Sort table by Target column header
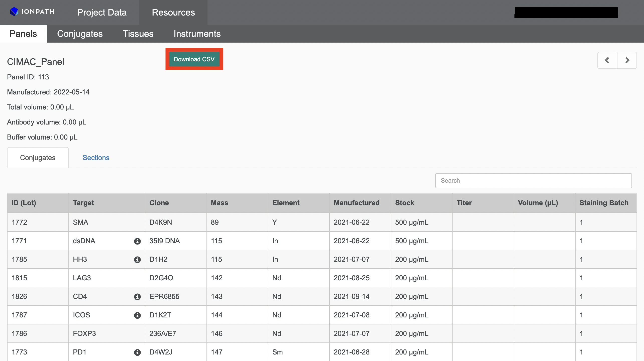 coord(83,203)
